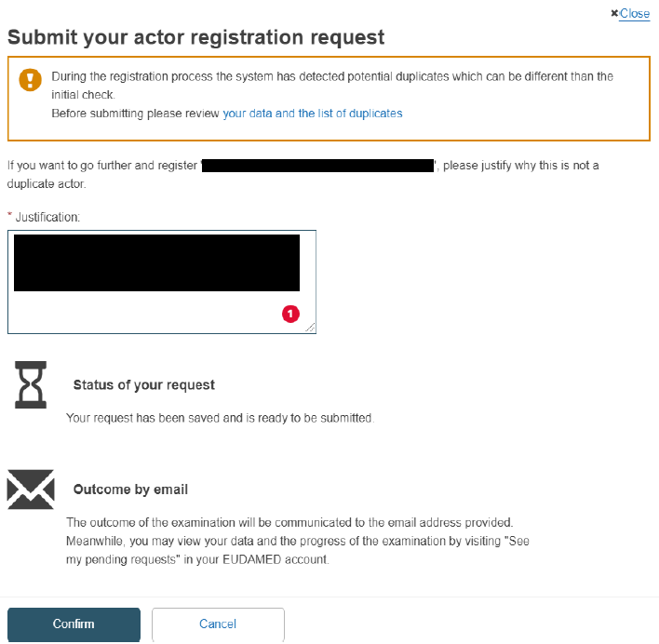Click the hourglass status icon
Screen dimensions: 659x644
pyautogui.click(x=31, y=384)
